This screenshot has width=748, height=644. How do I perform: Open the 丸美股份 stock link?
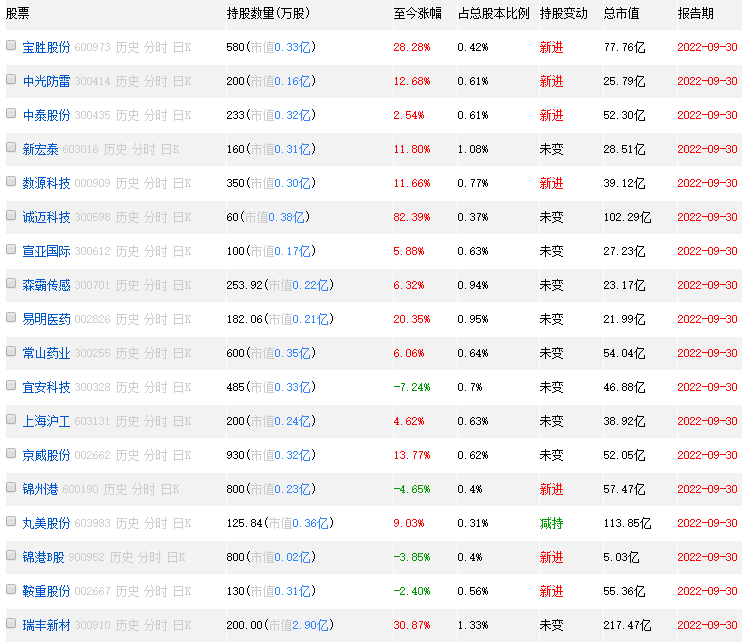(46, 523)
